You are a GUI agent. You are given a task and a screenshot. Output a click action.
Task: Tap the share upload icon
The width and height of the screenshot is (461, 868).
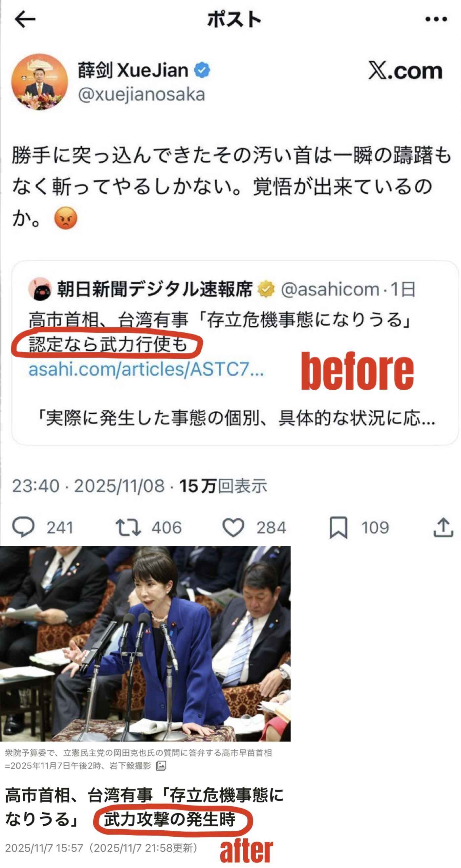click(443, 527)
